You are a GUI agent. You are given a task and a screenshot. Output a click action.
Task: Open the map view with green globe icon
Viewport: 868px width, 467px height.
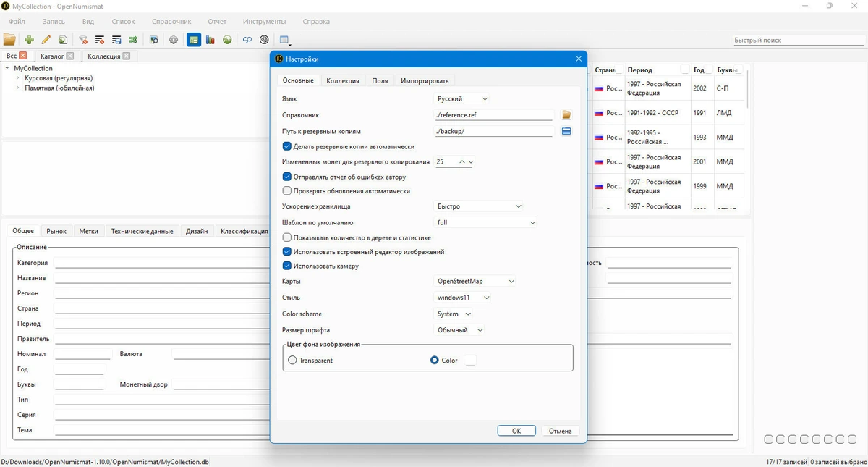click(x=226, y=40)
